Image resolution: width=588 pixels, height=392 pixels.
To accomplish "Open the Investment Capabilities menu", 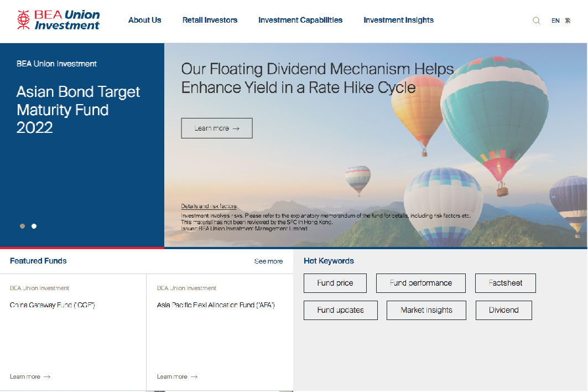I will [x=300, y=20].
